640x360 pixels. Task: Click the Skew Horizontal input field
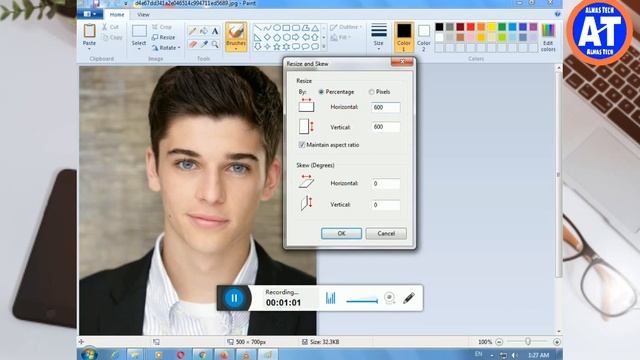pyautogui.click(x=386, y=184)
